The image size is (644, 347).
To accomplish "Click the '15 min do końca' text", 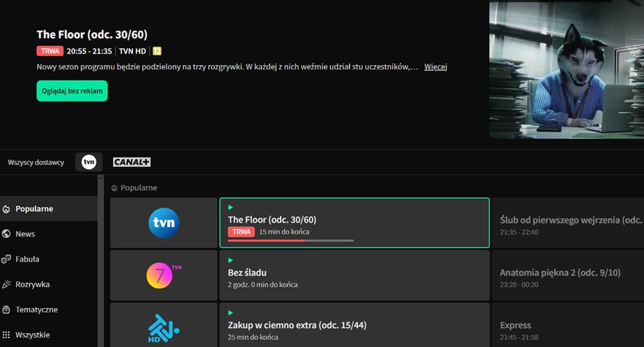I will [284, 232].
